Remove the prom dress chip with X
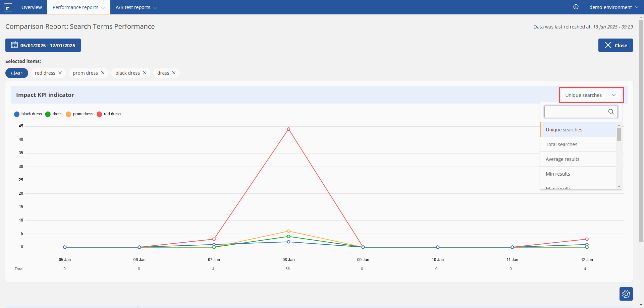This screenshot has height=308, width=644. (x=103, y=73)
